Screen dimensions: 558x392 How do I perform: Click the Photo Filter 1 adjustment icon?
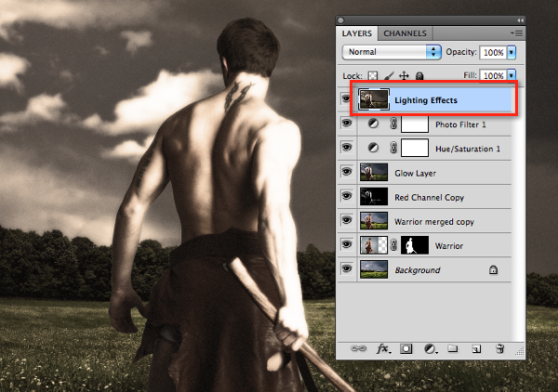click(x=373, y=124)
